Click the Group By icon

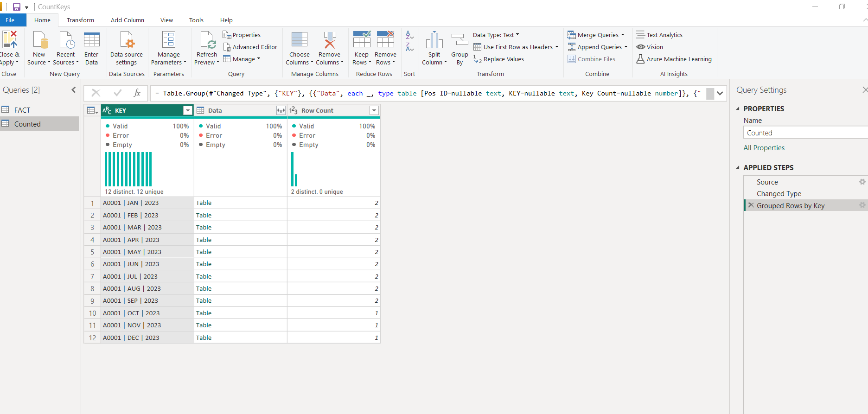coord(460,40)
